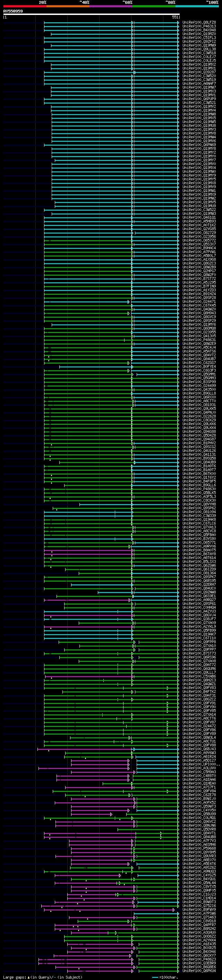Screen dimensions: 222x980
Task: Select hit UniRef100_Q1T6Y2
Action: [x=199, y=478]
